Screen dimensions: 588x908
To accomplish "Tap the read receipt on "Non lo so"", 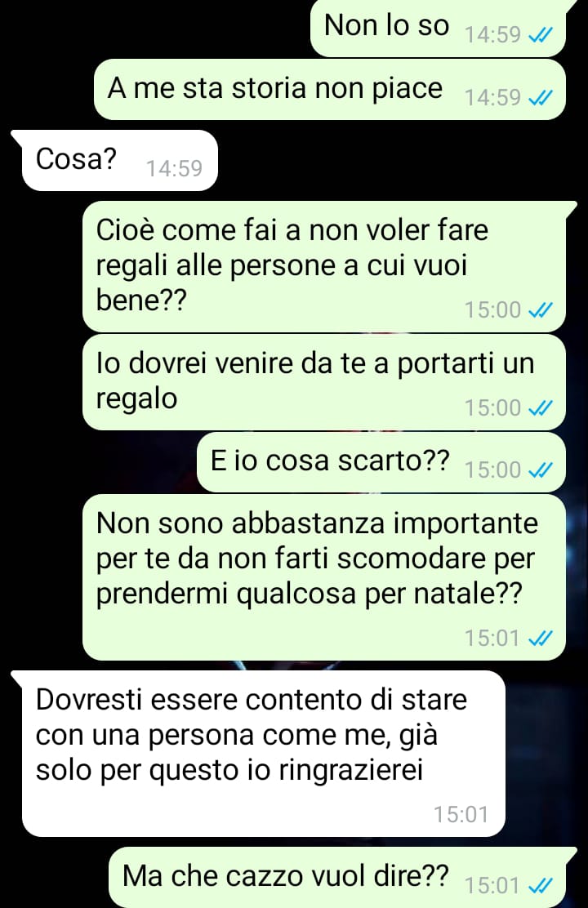I will point(541,36).
